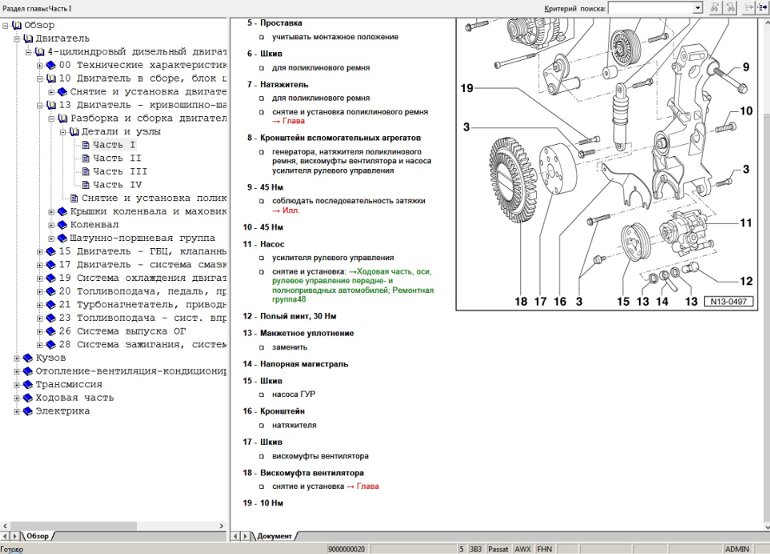Screen dimensions: 770x554
Task: Click the greyed indent arrow toolbar icon
Action: 749,8
